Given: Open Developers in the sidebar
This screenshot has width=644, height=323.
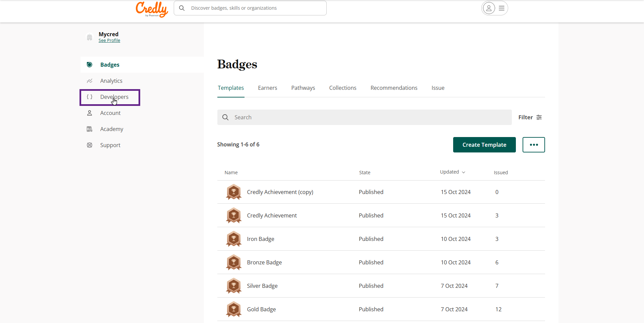Looking at the screenshot, I should (x=114, y=97).
